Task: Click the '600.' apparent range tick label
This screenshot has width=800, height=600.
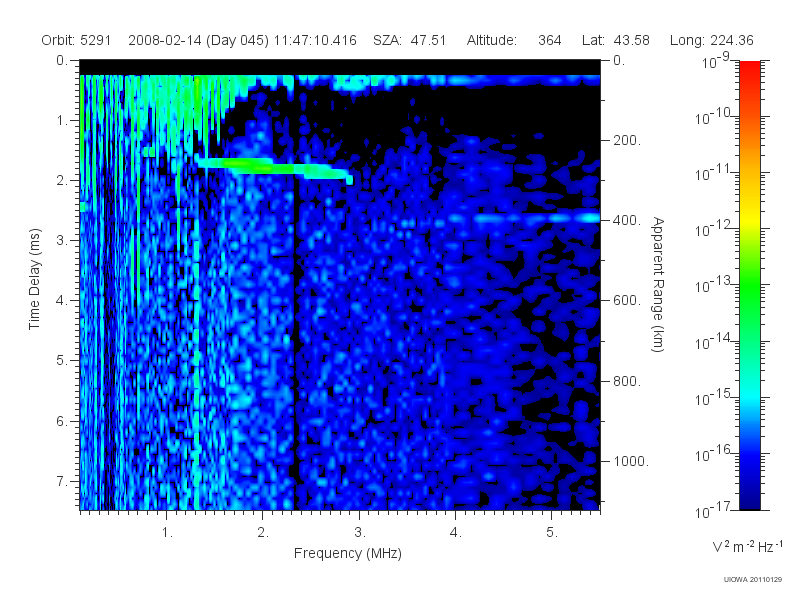Action: pyautogui.click(x=627, y=301)
